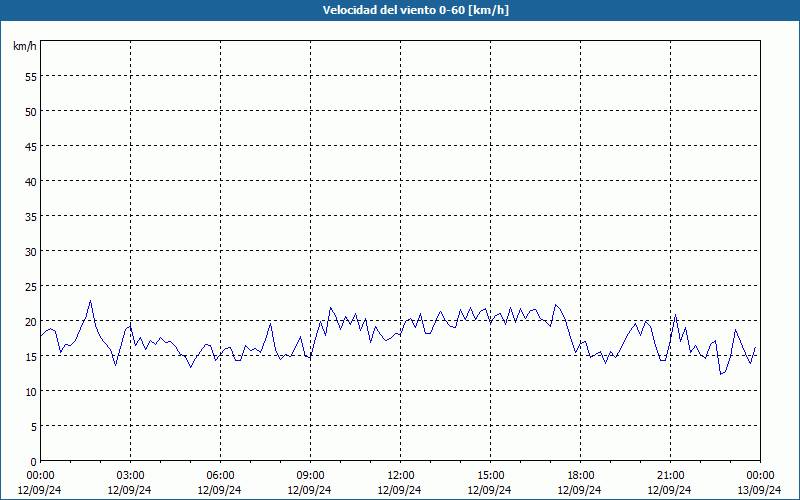Click the chart title "Velocidad del viento 0-60"

tap(400, 11)
